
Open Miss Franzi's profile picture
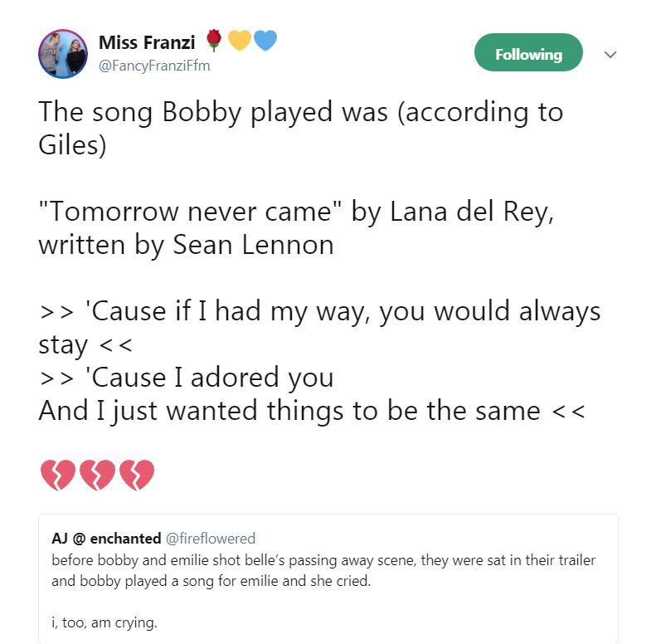tap(63, 54)
